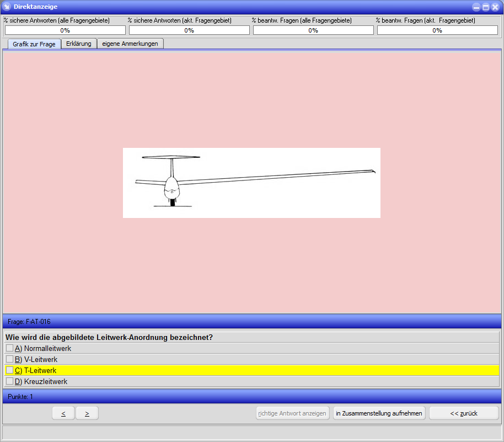
Task: Check answer A) Normalleitwerk
Action: click(9, 348)
